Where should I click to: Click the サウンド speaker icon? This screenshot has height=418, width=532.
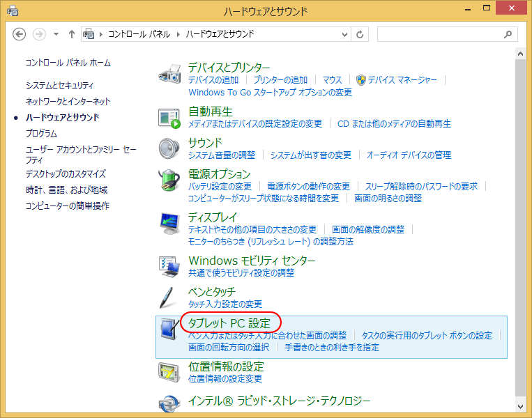(x=169, y=148)
